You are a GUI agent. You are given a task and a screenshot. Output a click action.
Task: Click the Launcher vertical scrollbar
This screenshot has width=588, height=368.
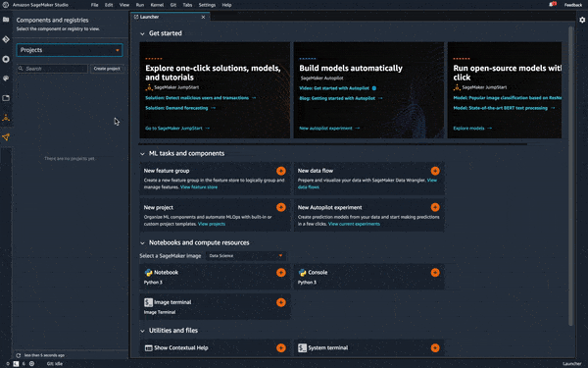click(x=570, y=177)
